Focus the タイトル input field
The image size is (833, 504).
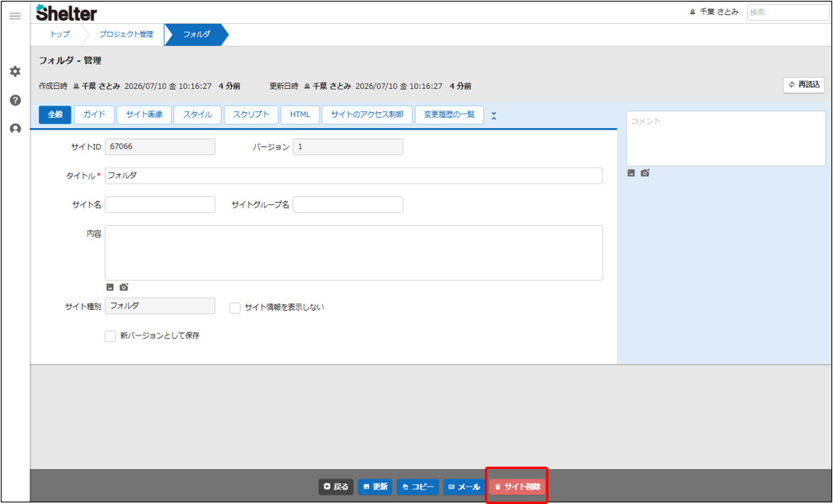354,176
